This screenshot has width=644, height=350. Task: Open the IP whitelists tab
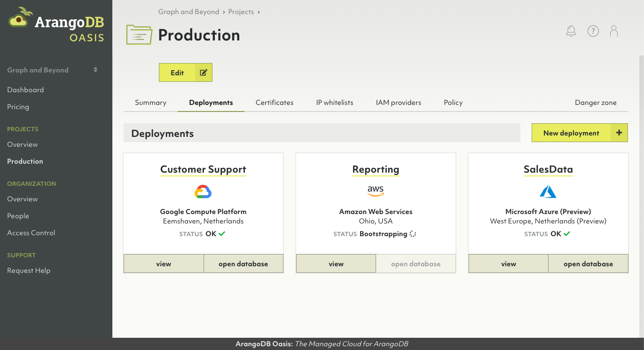(335, 103)
